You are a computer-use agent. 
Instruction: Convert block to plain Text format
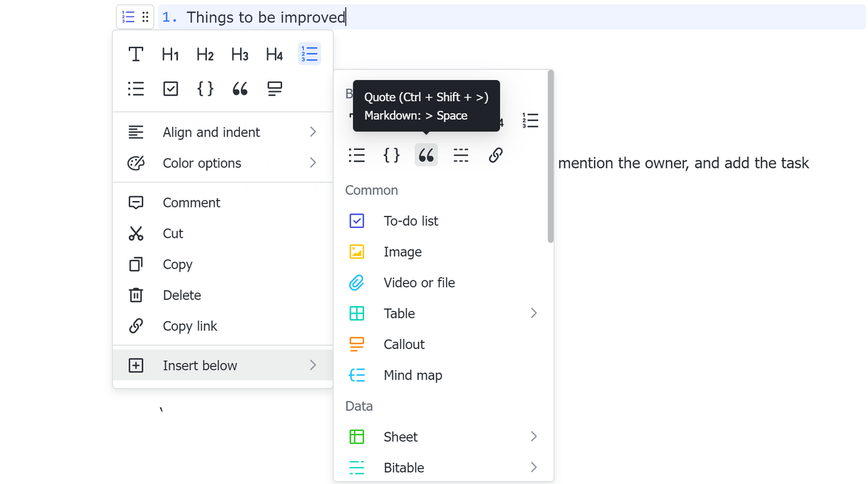[136, 54]
